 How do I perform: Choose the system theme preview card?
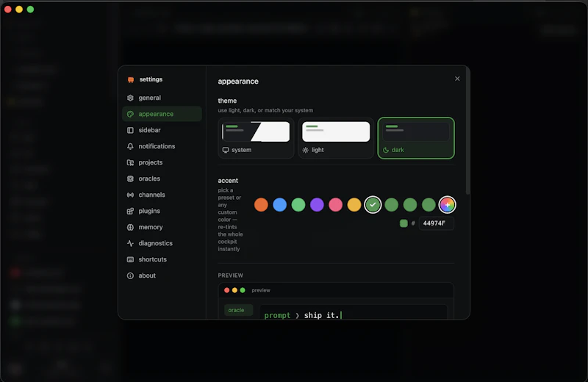256,138
